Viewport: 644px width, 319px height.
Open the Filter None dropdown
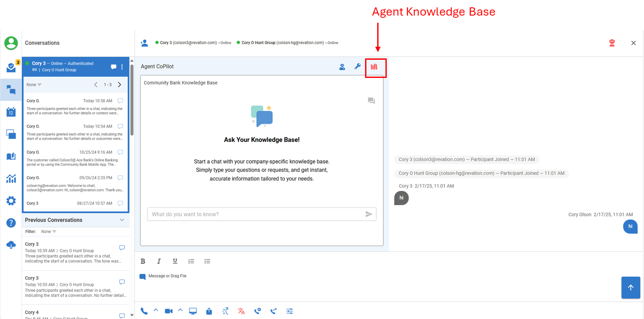(x=49, y=232)
